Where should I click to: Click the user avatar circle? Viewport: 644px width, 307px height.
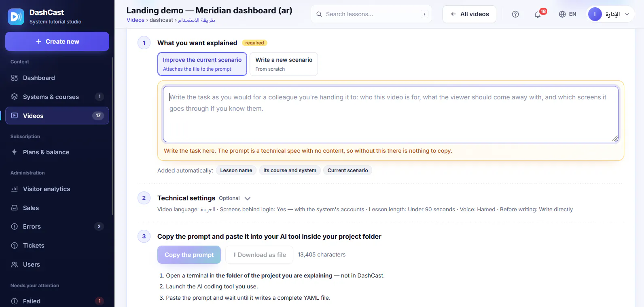(x=595, y=14)
